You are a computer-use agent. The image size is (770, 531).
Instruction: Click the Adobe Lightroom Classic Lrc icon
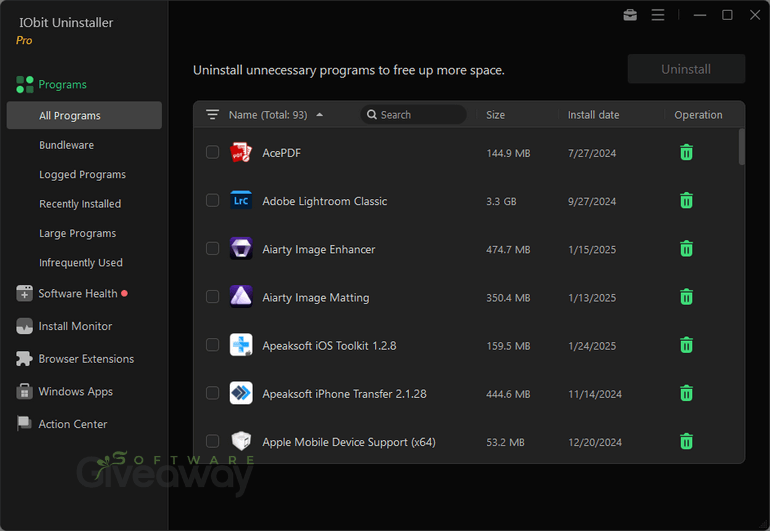pos(241,200)
